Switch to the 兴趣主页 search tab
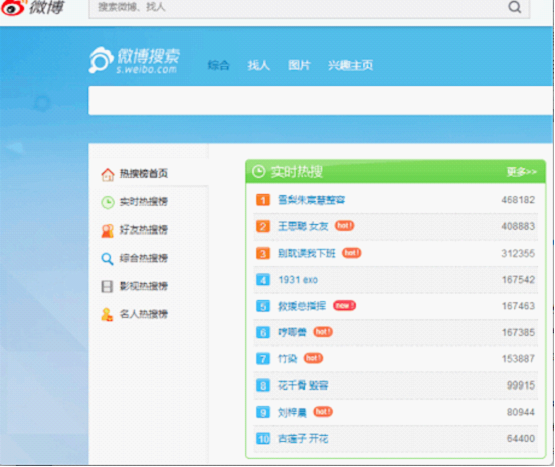The image size is (555, 467). 350,65
